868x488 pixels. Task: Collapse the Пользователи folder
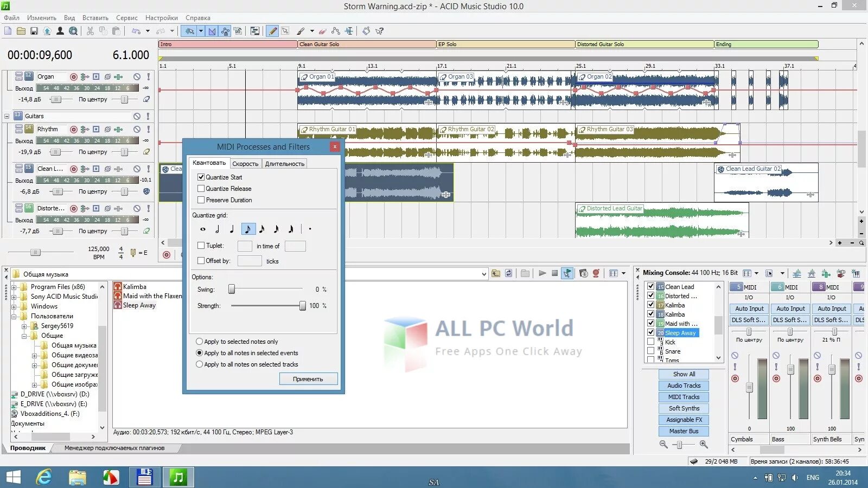[x=15, y=316]
